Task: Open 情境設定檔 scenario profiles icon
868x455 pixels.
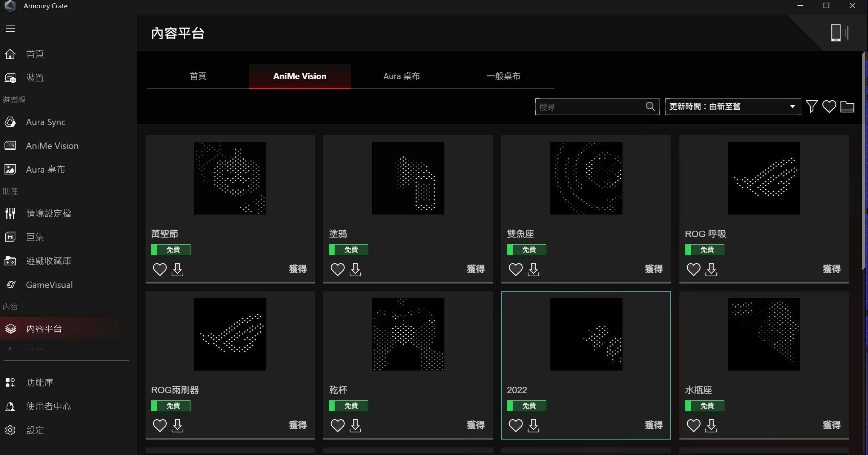Action: 10,213
